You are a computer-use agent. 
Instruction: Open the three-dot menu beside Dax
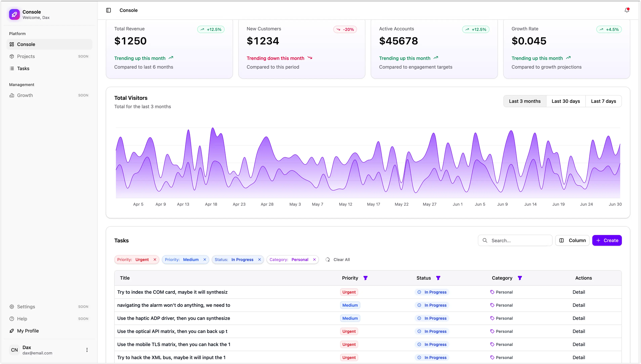(x=87, y=350)
